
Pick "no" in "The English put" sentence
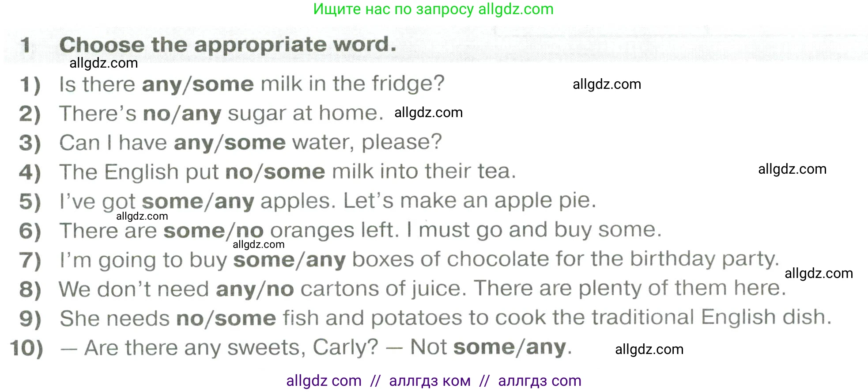[238, 172]
